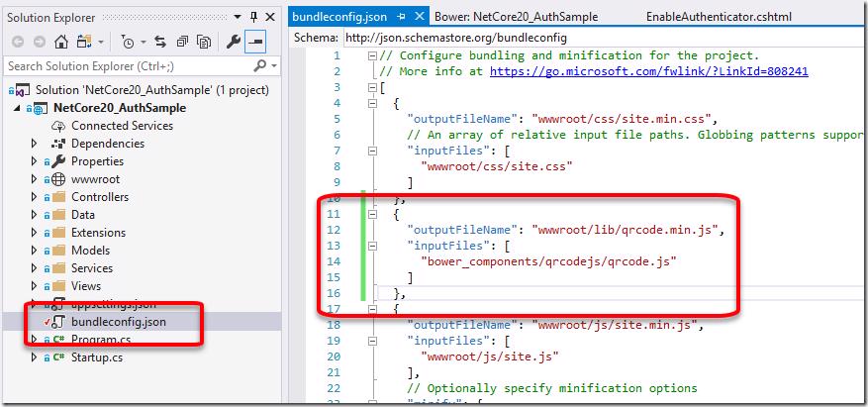Click the Views folder icon

coord(58,286)
